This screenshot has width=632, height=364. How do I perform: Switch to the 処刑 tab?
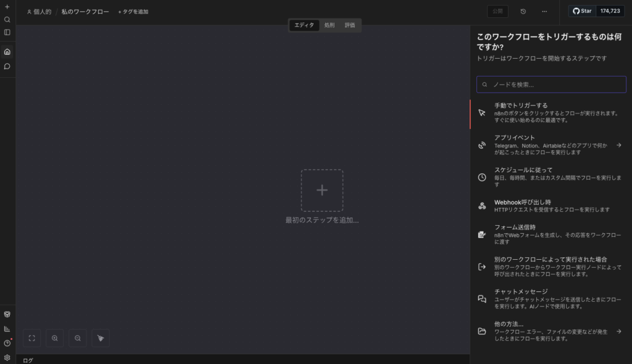click(330, 25)
